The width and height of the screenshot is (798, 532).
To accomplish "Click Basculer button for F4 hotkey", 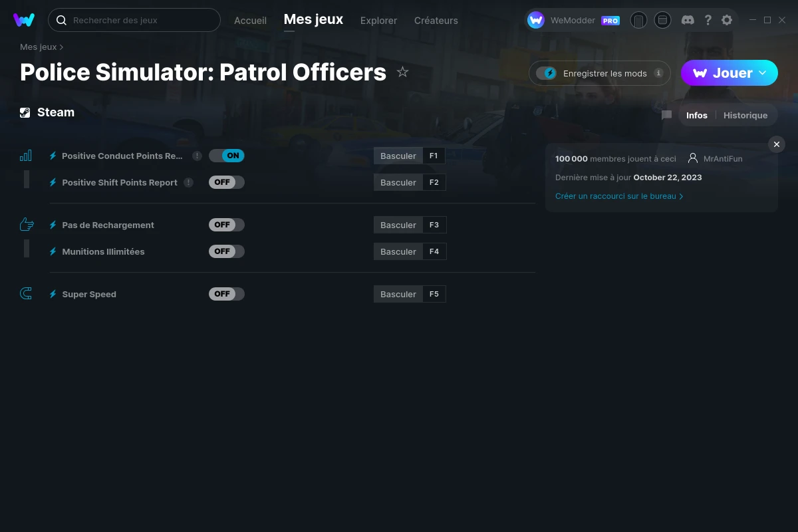I will (398, 251).
